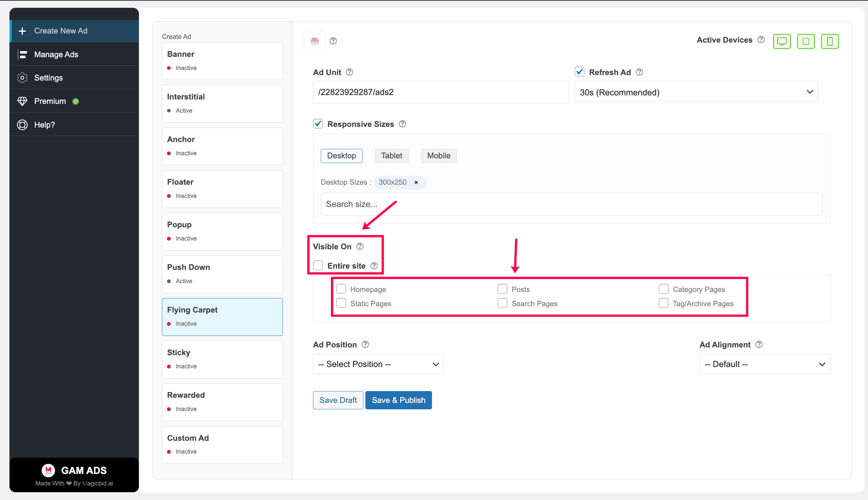Viewport: 868px width, 500px height.
Task: Check the Static Pages checkbox
Action: click(341, 303)
